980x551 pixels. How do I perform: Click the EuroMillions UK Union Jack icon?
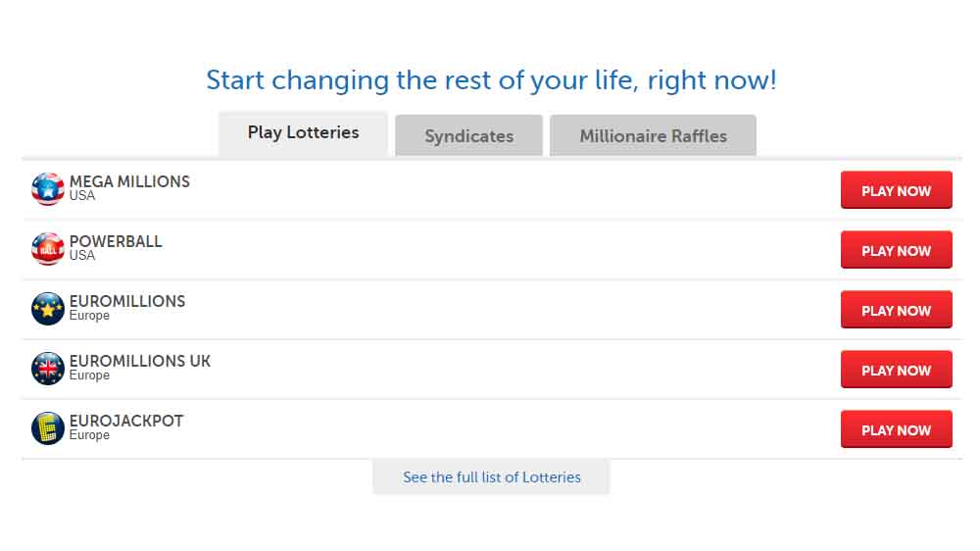click(x=48, y=369)
